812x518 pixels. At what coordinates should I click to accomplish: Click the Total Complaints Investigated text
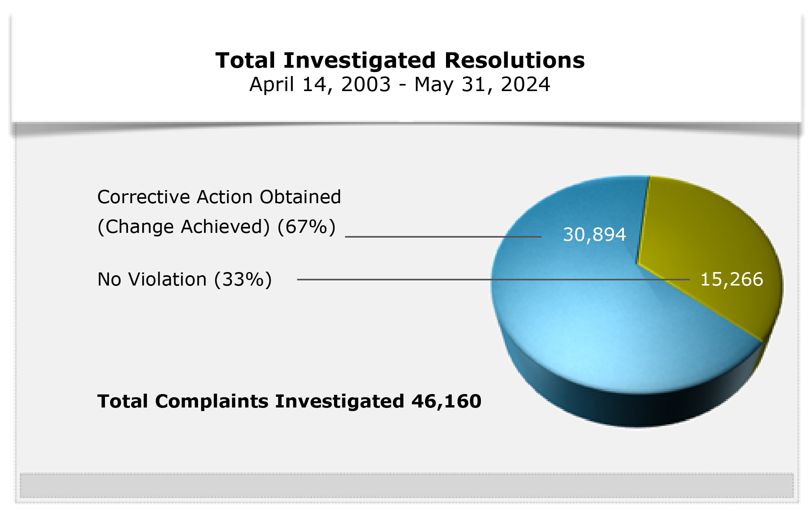pyautogui.click(x=250, y=401)
